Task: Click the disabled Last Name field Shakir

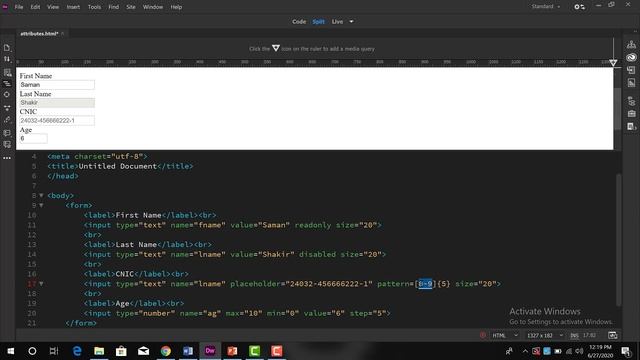Action: [57, 103]
